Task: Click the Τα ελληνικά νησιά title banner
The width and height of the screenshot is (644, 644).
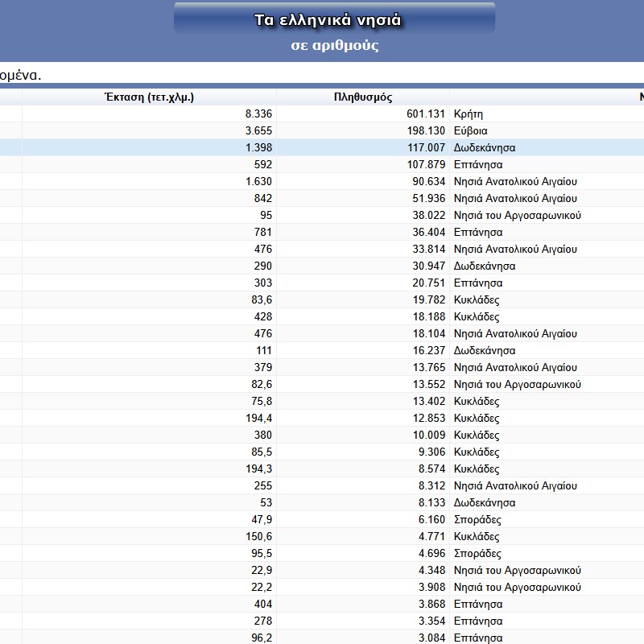Action: 334,19
